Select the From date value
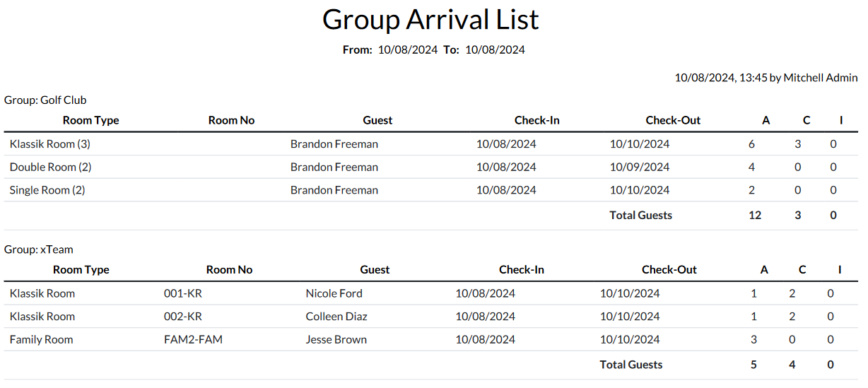 pyautogui.click(x=407, y=49)
